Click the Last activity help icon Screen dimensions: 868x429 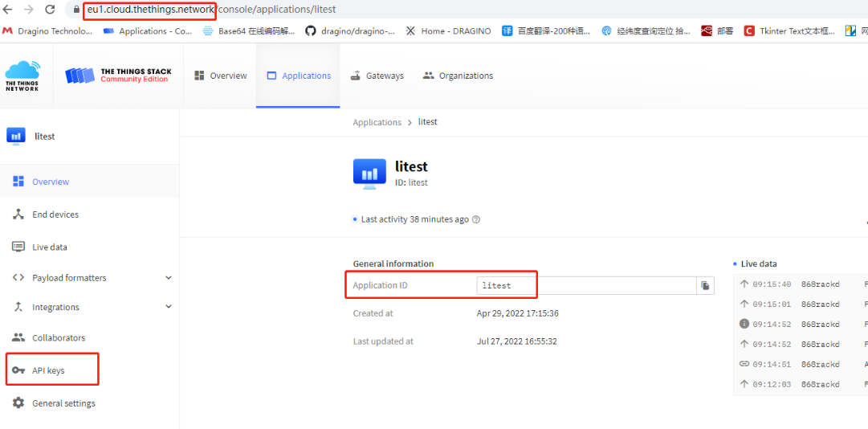pos(475,219)
